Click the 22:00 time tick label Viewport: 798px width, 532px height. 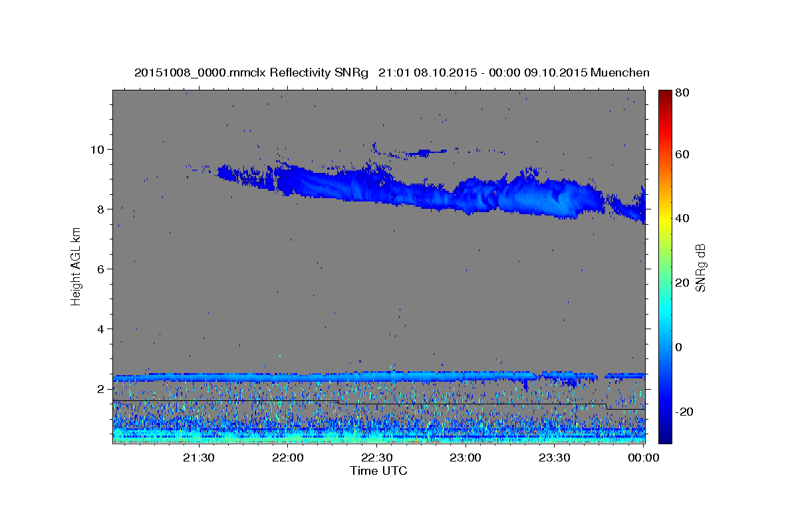[x=288, y=458]
